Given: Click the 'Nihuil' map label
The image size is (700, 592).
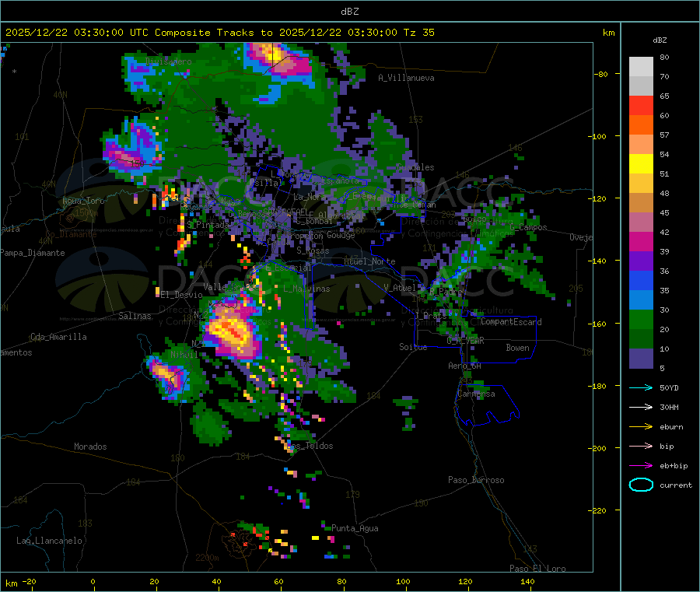Looking at the screenshot, I should (x=184, y=355).
